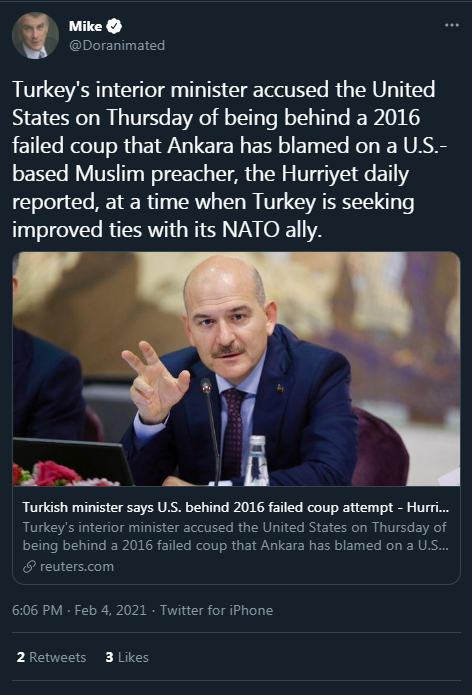Open the 6:06 PM timestamp
Image resolution: width=472 pixels, height=695 pixels.
pos(37,610)
